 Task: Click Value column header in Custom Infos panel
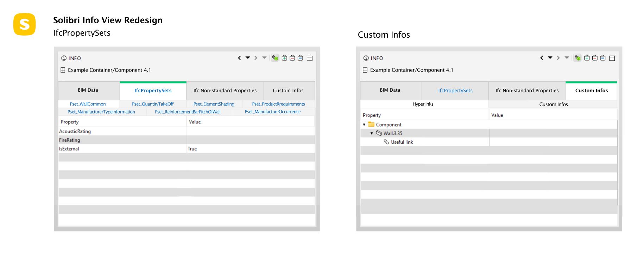coord(553,115)
